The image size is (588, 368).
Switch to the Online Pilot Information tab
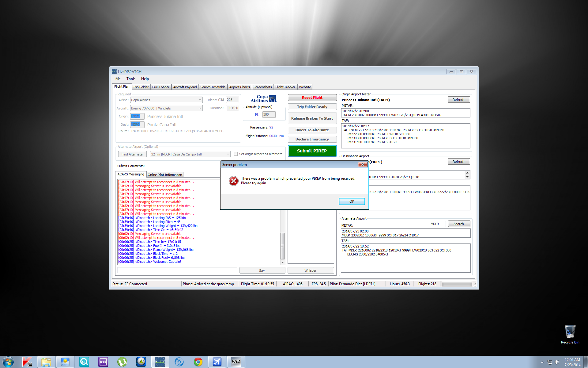click(x=165, y=175)
